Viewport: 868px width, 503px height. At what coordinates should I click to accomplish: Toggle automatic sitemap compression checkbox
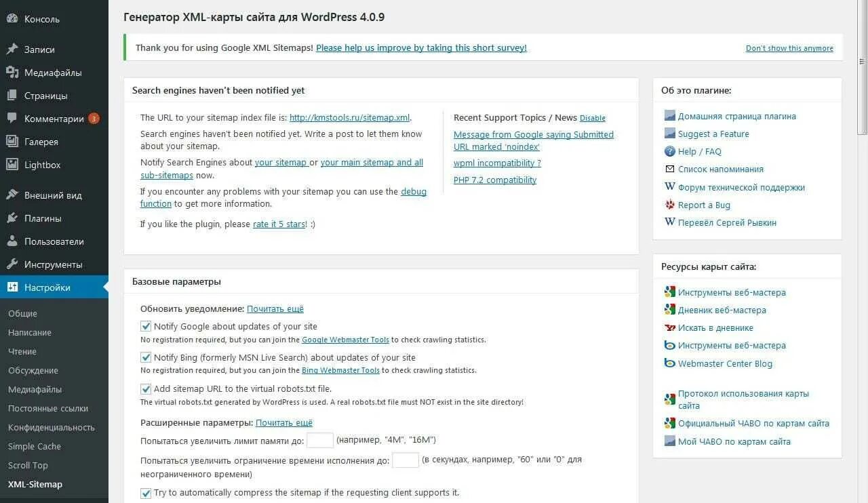(146, 493)
